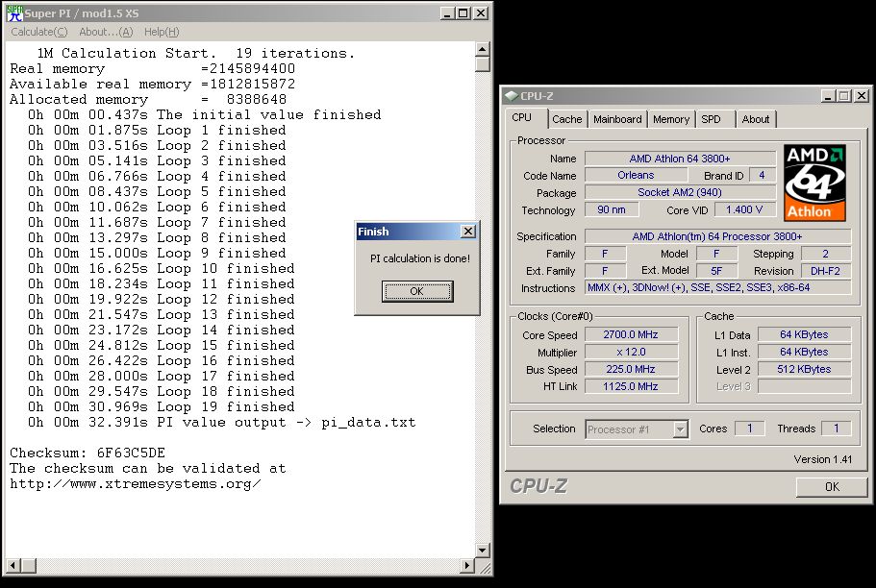Viewport: 876px width, 588px height.
Task: Click 'The initial value finished' line
Action: point(205,114)
